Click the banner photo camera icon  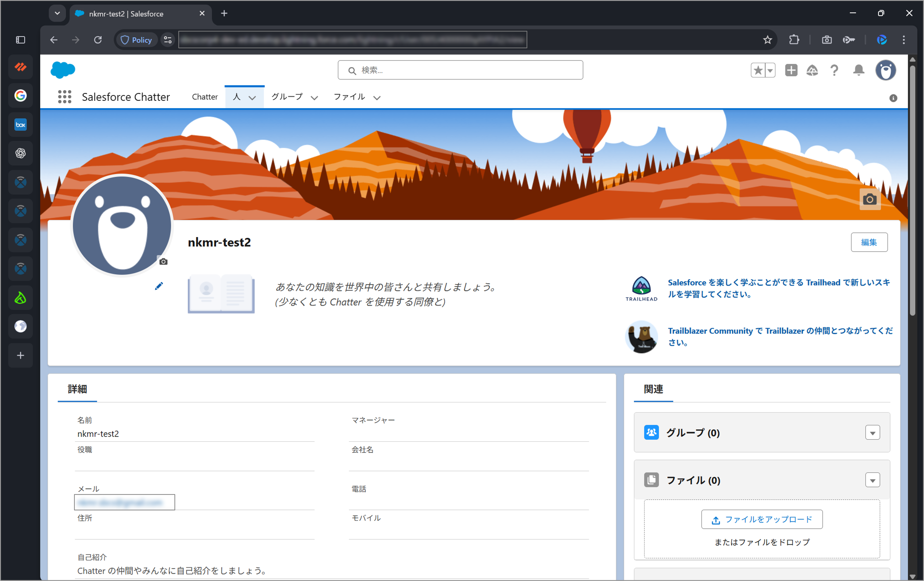click(870, 199)
